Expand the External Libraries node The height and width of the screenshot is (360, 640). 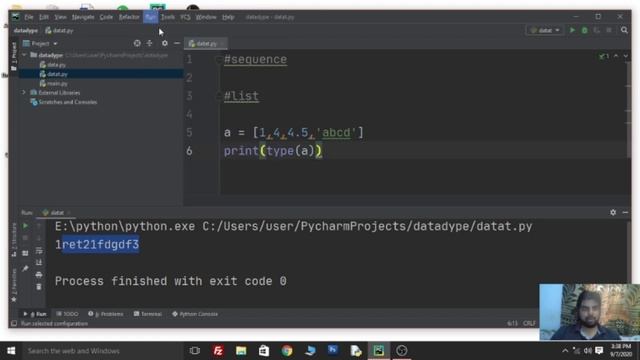pos(24,93)
